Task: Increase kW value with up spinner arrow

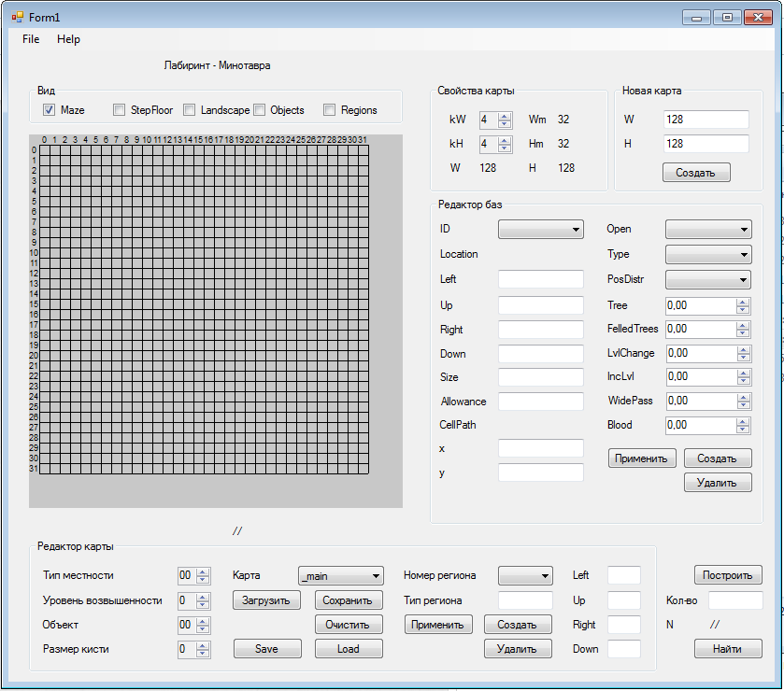Action: (x=505, y=116)
